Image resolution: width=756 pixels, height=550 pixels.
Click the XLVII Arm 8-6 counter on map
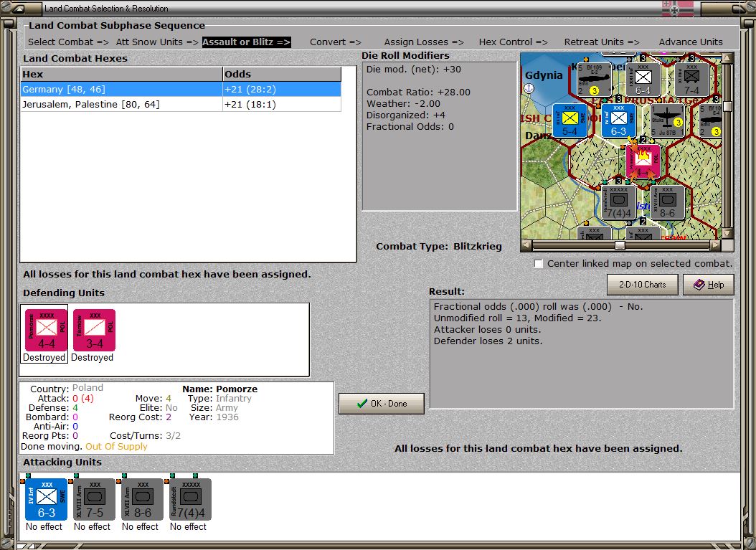(x=667, y=202)
